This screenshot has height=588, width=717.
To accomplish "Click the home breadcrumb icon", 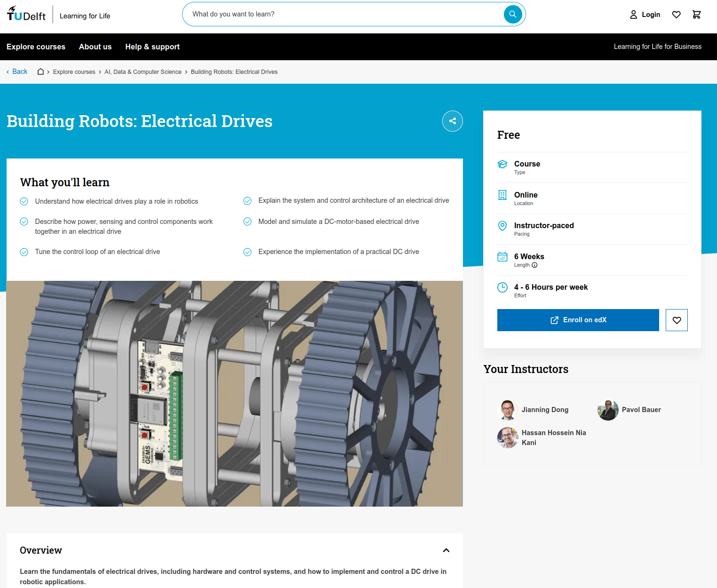I will pyautogui.click(x=41, y=72).
